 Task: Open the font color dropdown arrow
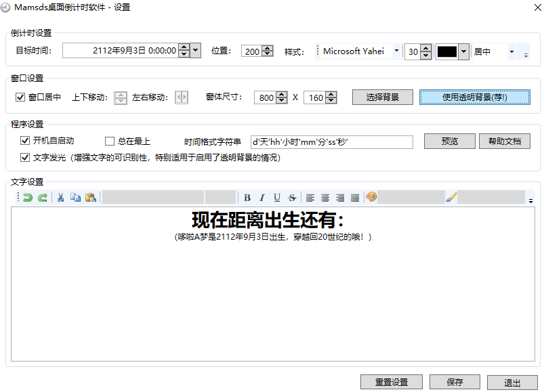click(463, 51)
